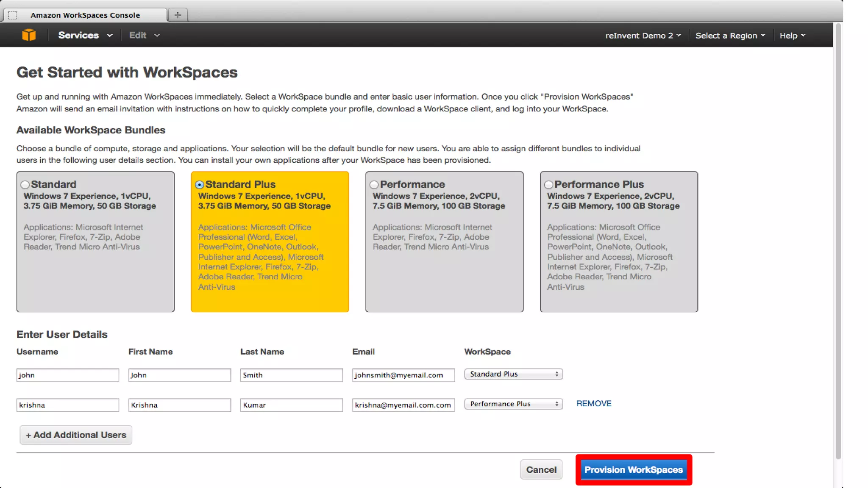This screenshot has height=488, width=868.
Task: Click the vertical page scrollbar
Action: [838, 241]
